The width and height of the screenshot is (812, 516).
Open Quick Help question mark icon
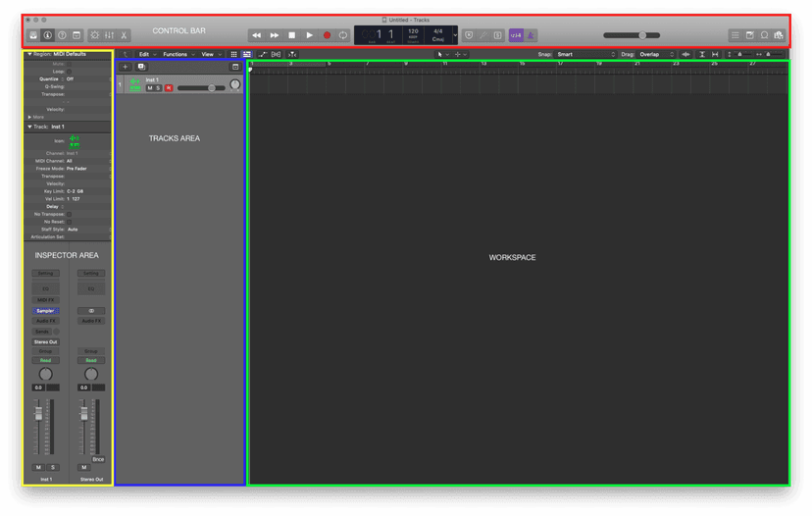point(62,35)
